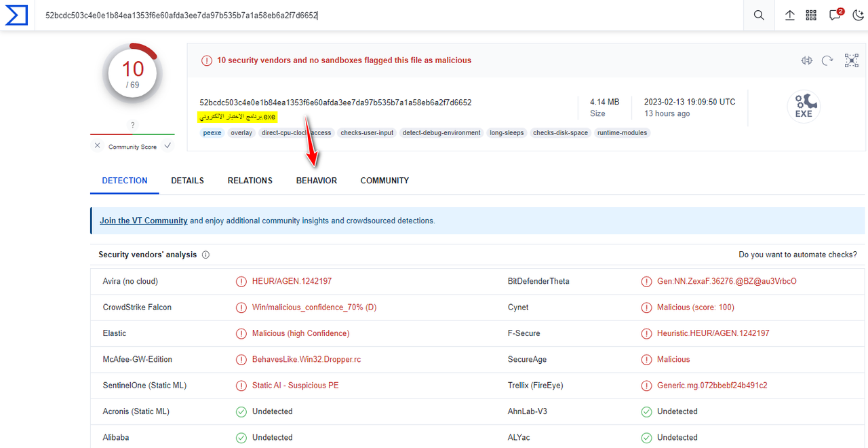Click the EXE file type icon
This screenshot has width=868, height=448.
click(804, 107)
